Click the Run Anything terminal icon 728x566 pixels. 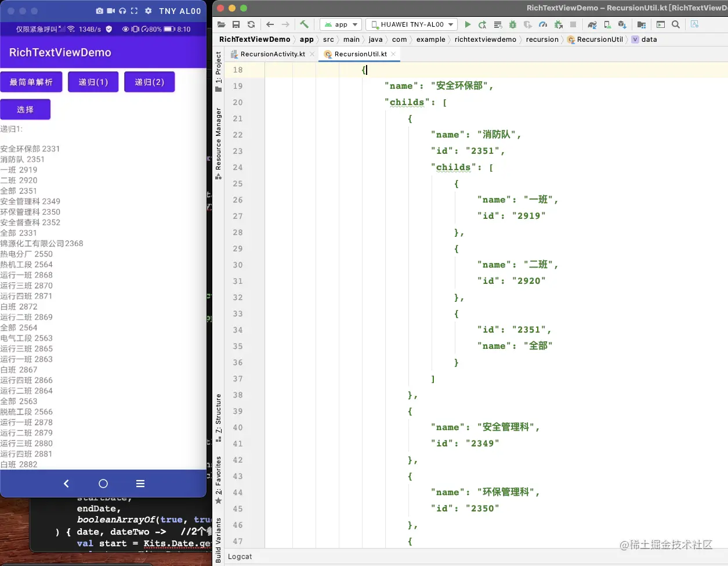661,24
